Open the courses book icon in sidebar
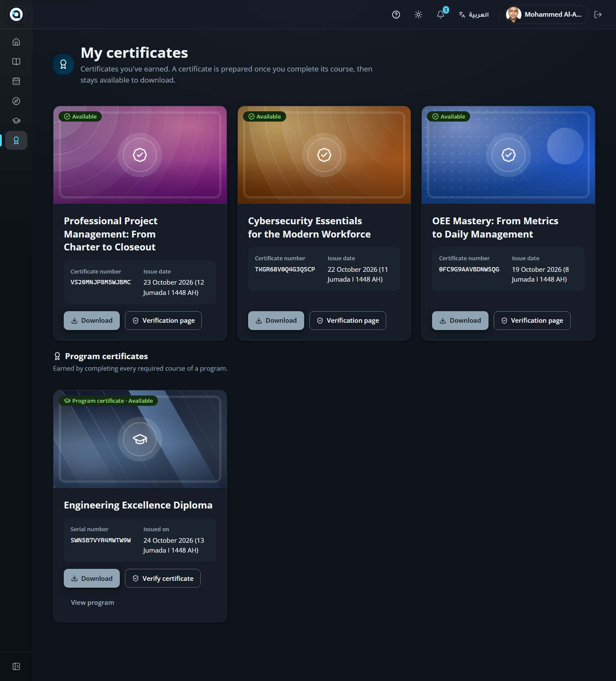Viewport: 616px width, 681px height. point(16,62)
